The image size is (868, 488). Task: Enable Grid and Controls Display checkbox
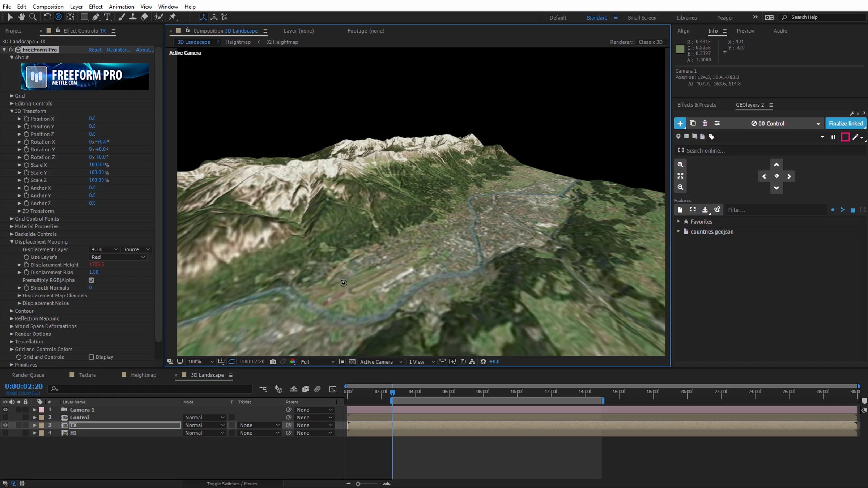point(91,357)
